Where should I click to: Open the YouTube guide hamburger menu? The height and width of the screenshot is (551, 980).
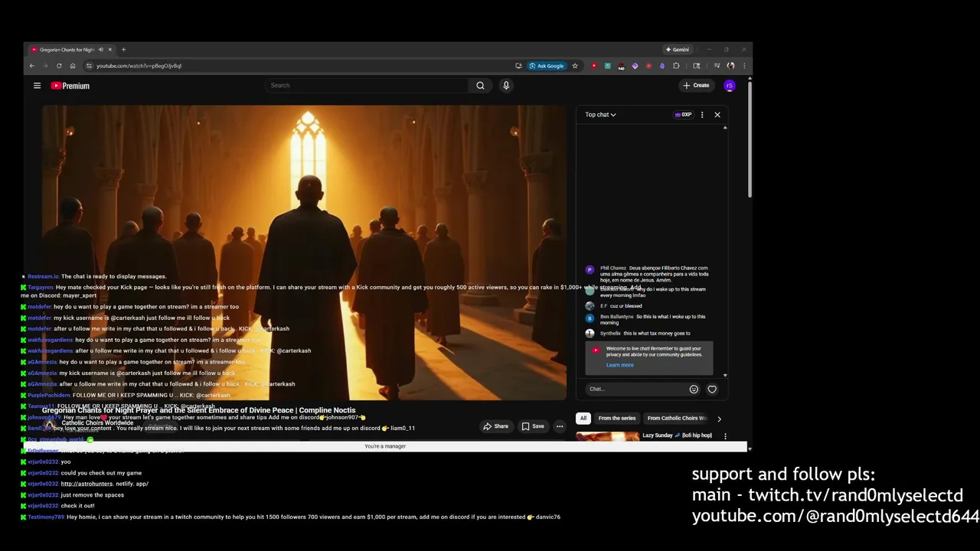(x=37, y=86)
